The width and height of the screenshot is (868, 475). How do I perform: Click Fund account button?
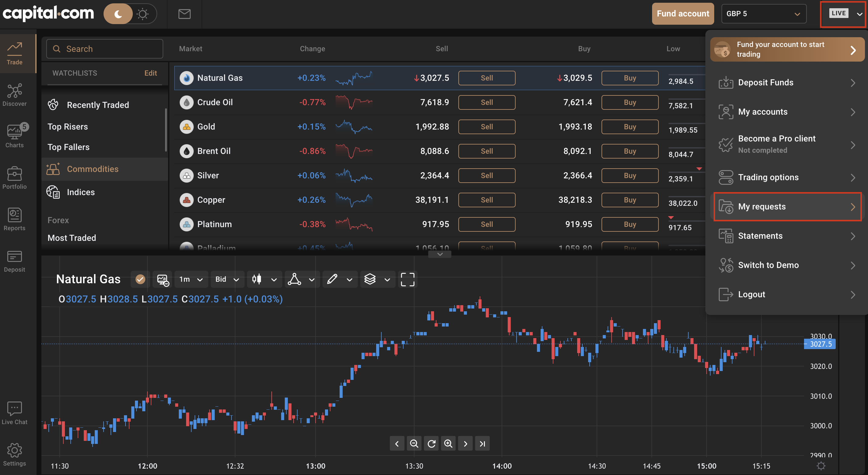[x=683, y=14]
